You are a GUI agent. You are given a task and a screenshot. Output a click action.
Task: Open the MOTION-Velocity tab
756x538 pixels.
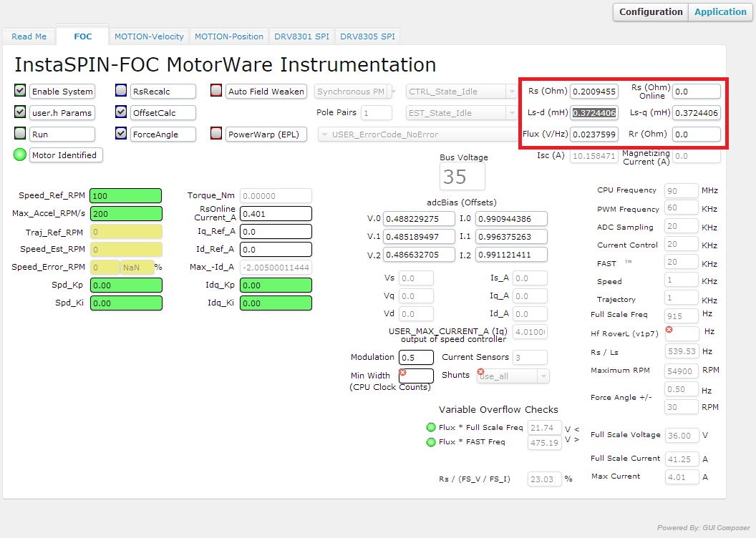[x=149, y=36]
